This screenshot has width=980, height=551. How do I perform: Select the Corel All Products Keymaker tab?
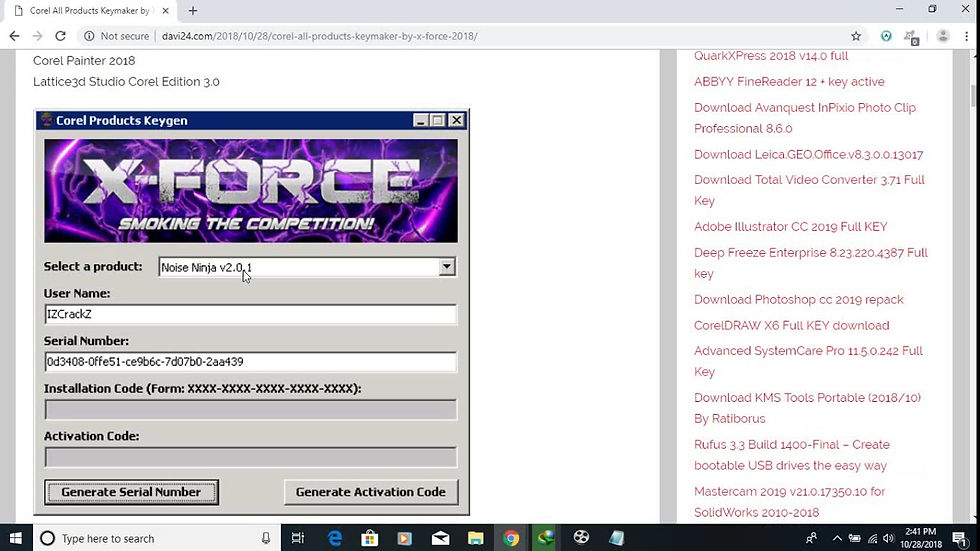coord(91,11)
